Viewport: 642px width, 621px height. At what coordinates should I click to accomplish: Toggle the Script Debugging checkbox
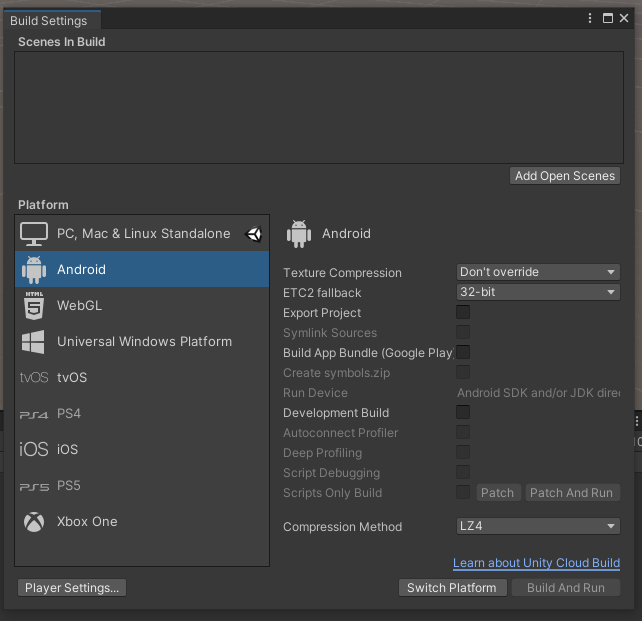463,472
